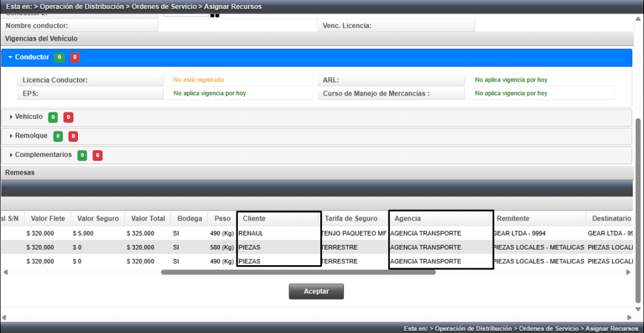
Task: Expand the Remolque section
Action: [31, 136]
